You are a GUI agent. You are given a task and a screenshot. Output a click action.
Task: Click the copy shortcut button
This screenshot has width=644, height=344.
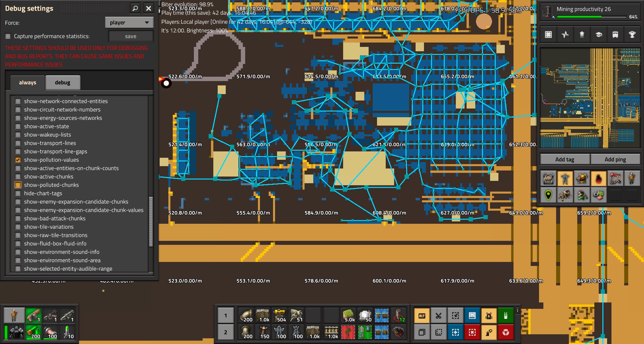(422, 332)
